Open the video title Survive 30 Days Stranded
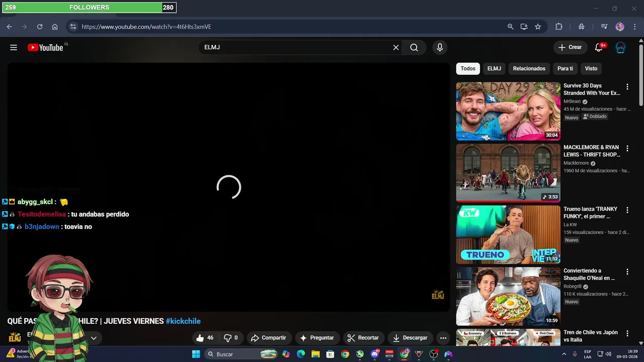The width and height of the screenshot is (644, 362). (x=592, y=89)
